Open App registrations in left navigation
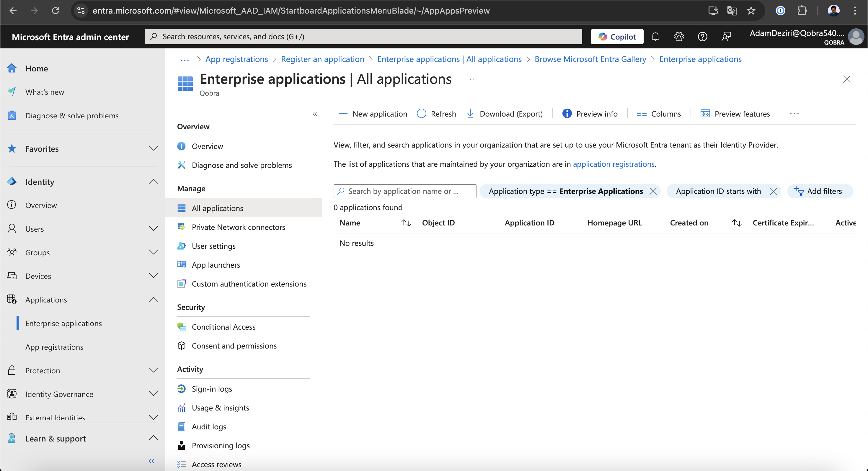 click(x=54, y=347)
